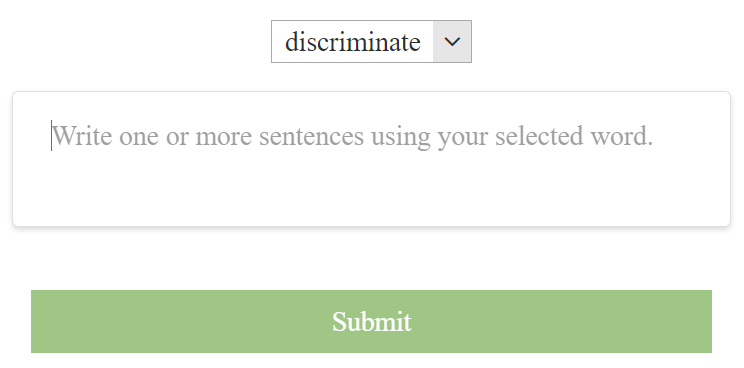The image size is (744, 368).
Task: Click the left part of the Submit bar
Action: click(x=142, y=322)
